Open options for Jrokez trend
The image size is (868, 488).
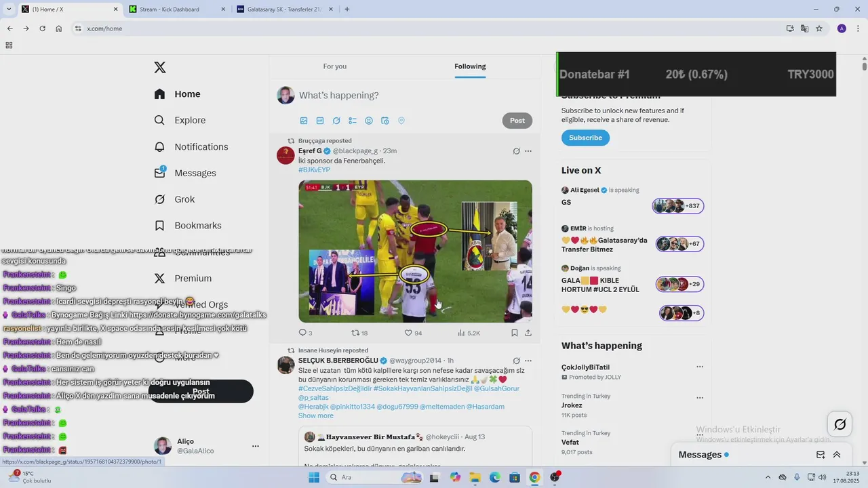point(700,398)
